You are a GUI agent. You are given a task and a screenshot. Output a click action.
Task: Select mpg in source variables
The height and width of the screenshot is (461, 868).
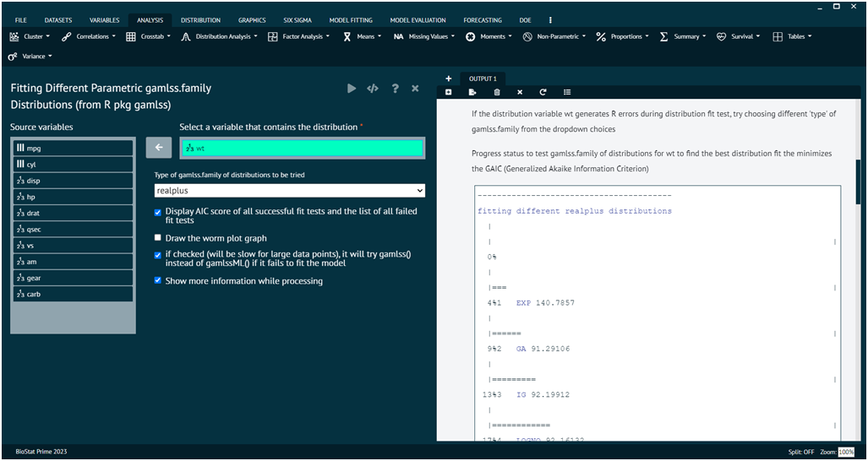point(73,148)
